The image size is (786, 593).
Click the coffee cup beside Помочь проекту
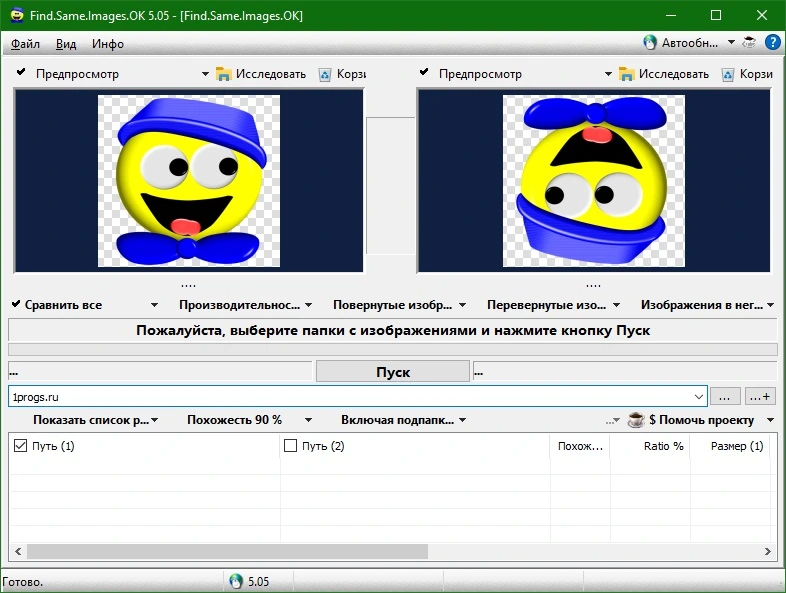pos(636,420)
